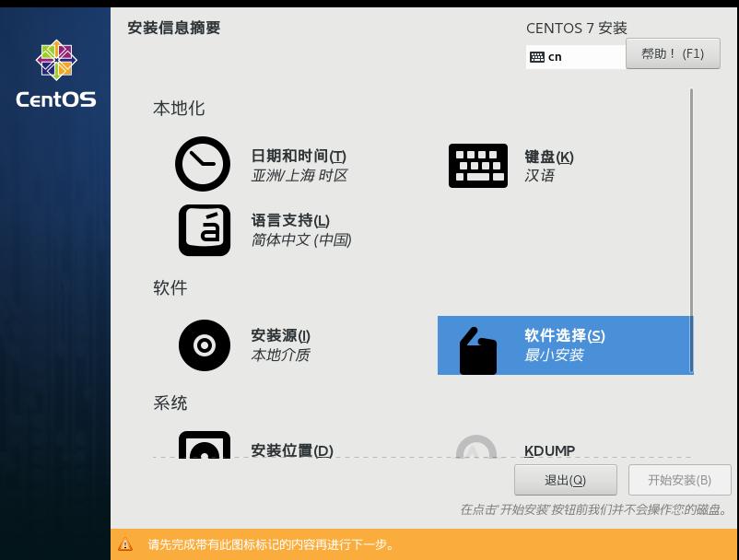Click the 帮助 (F1) help button
This screenshot has width=739, height=560.
pyautogui.click(x=673, y=53)
